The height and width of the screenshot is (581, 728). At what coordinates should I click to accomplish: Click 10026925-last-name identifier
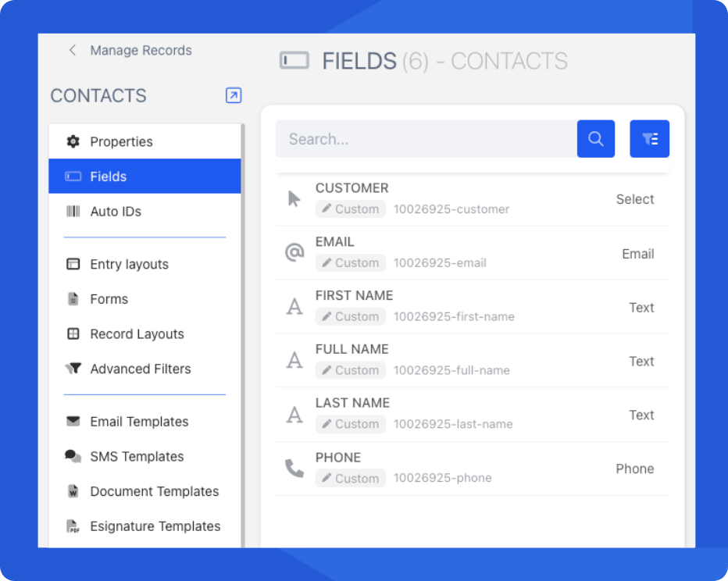tap(453, 424)
